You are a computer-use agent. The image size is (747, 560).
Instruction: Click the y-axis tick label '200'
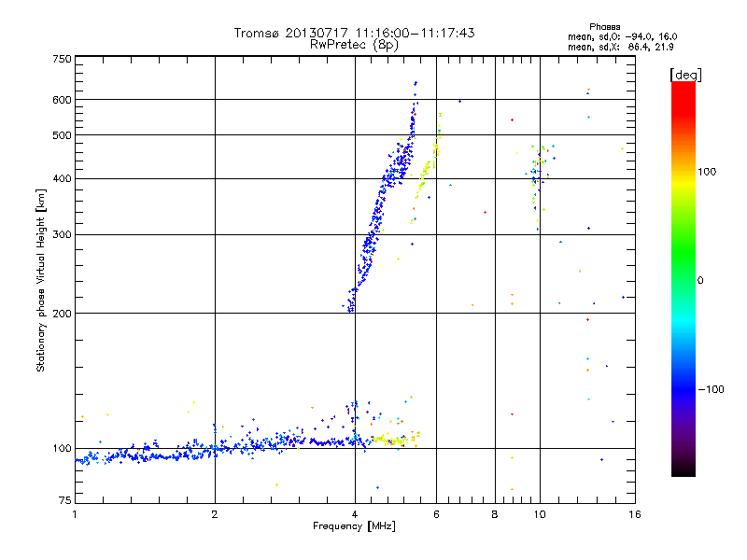pos(62,314)
